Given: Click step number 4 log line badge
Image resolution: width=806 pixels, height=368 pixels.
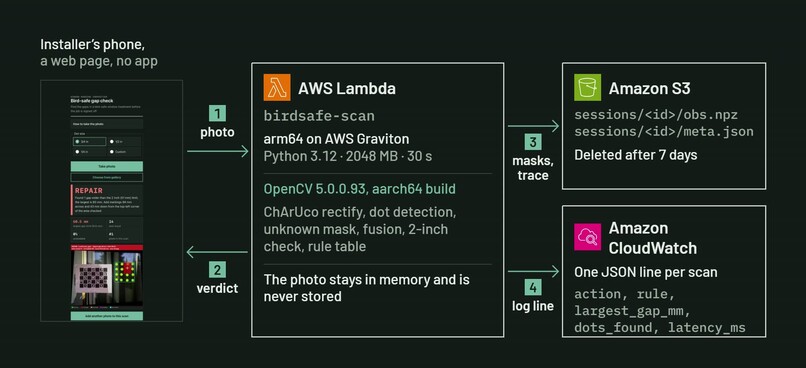Looking at the screenshot, I should pyautogui.click(x=533, y=287).
